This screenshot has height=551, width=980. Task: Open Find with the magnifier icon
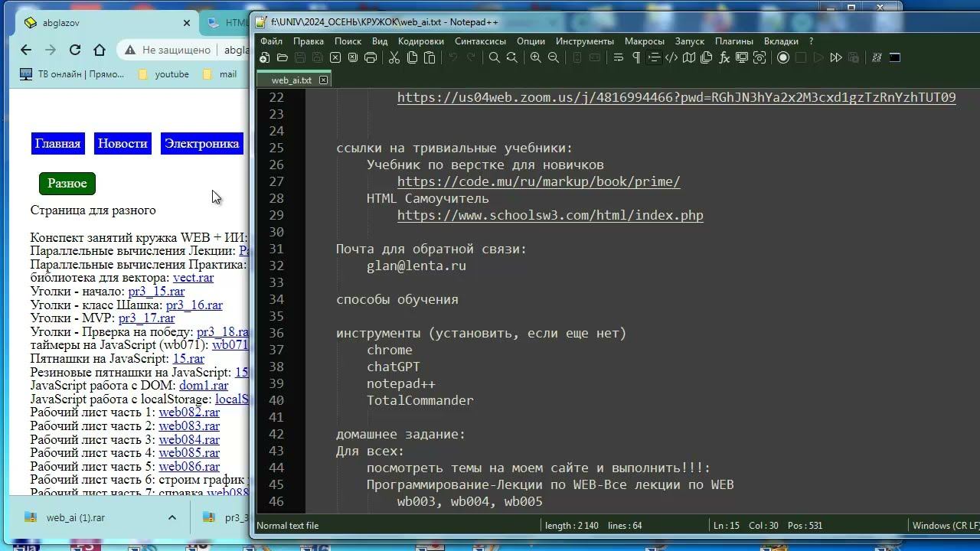(x=495, y=57)
